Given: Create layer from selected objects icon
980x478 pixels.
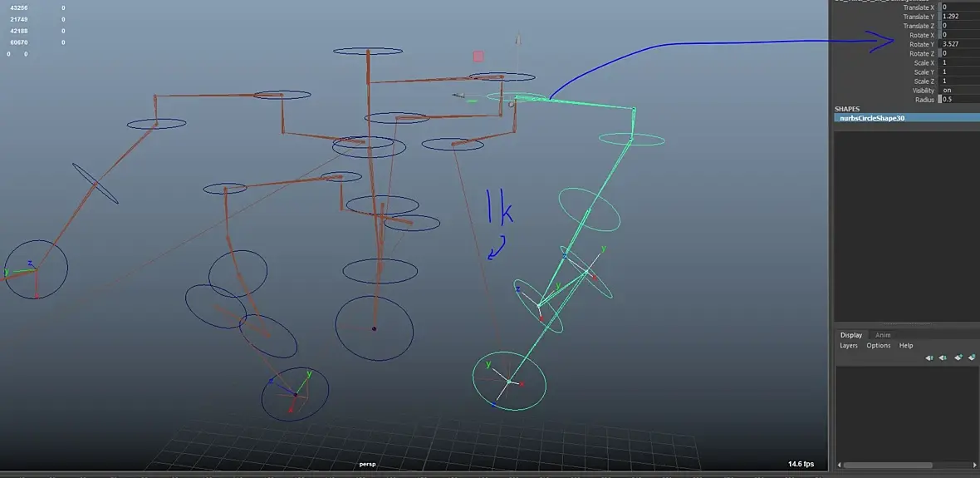Looking at the screenshot, I should [972, 357].
